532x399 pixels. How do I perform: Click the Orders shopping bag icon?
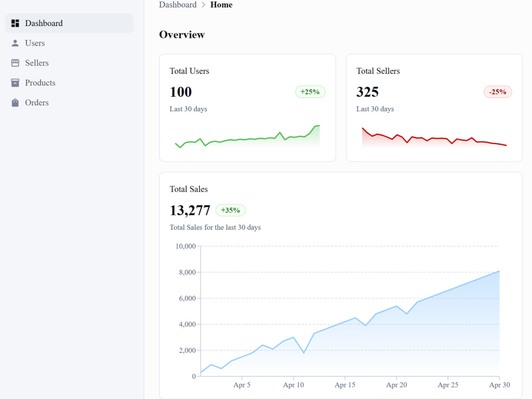tap(15, 103)
